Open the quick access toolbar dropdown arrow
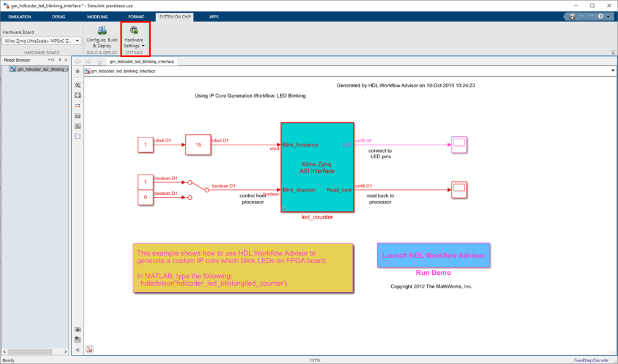 click(x=608, y=16)
